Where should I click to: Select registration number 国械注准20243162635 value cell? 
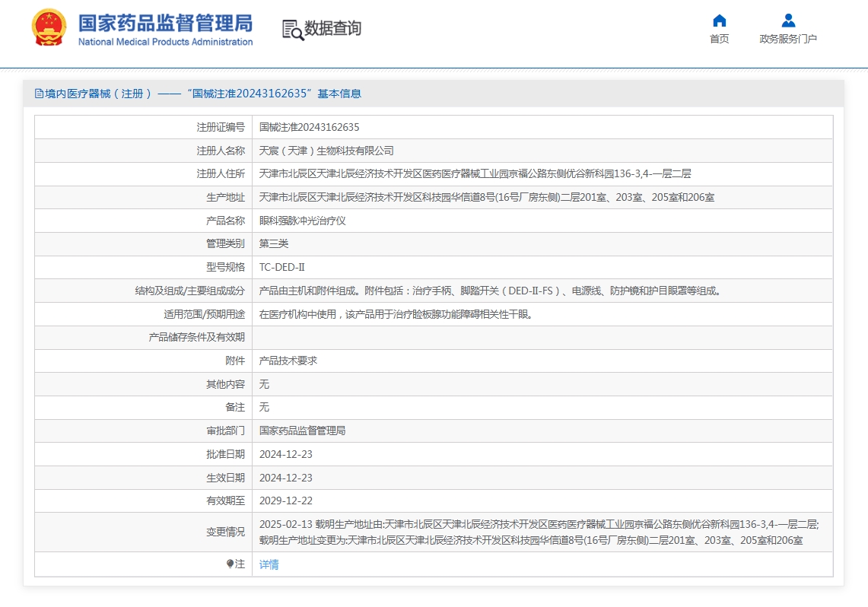[x=310, y=127]
